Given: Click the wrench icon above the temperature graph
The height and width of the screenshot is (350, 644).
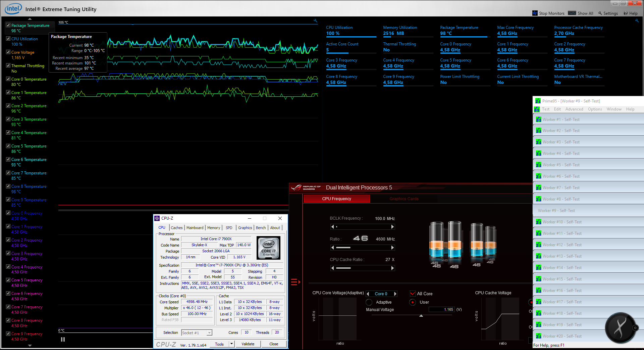Looking at the screenshot, I should pos(315,21).
